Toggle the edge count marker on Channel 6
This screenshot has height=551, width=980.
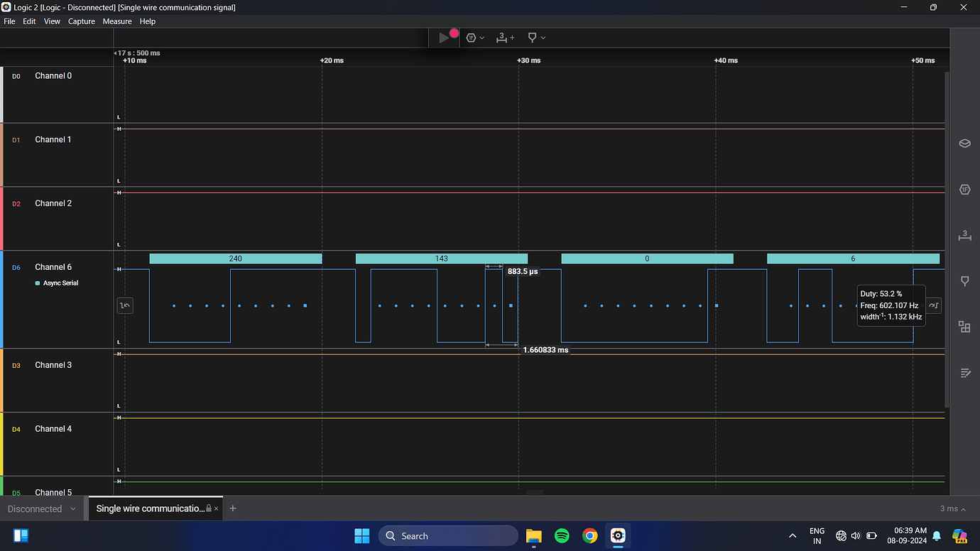(x=125, y=305)
